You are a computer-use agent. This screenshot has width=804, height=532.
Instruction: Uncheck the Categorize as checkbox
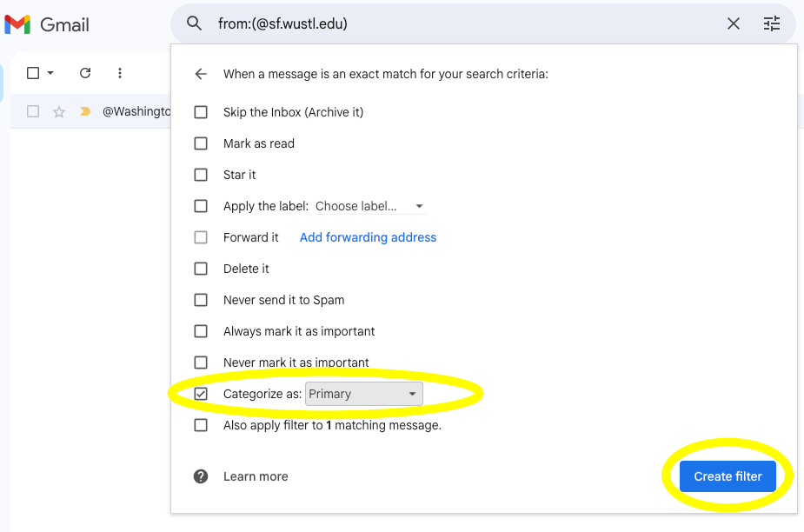(201, 394)
